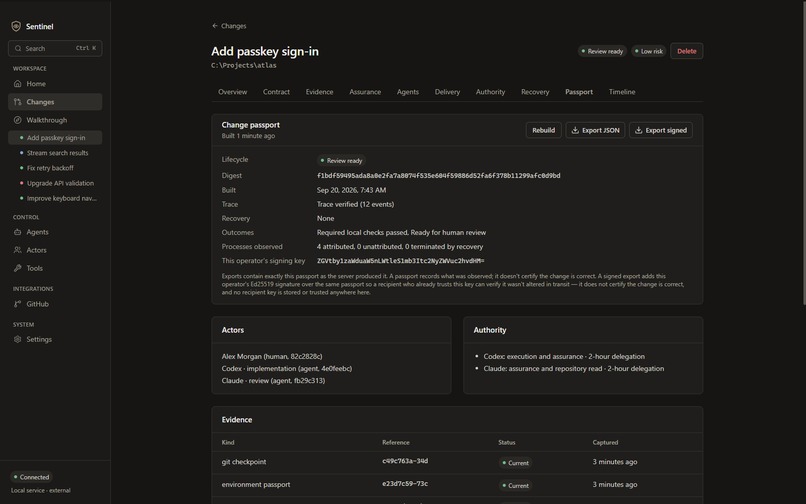
Task: Click the Connected status badge
Action: (x=31, y=477)
